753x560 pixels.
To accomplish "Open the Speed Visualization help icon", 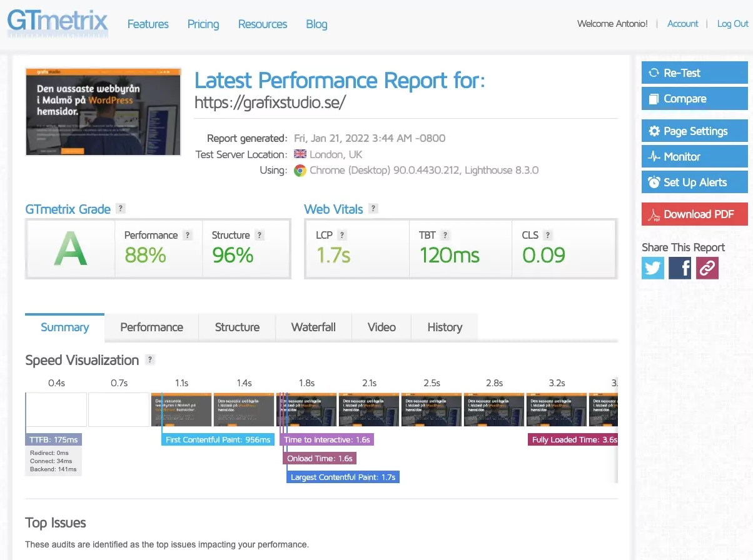I will [x=149, y=359].
